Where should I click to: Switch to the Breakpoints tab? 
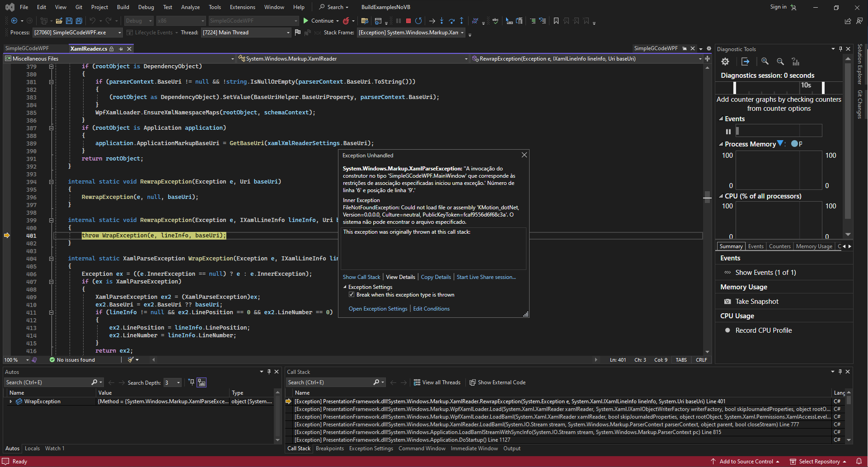pos(329,448)
